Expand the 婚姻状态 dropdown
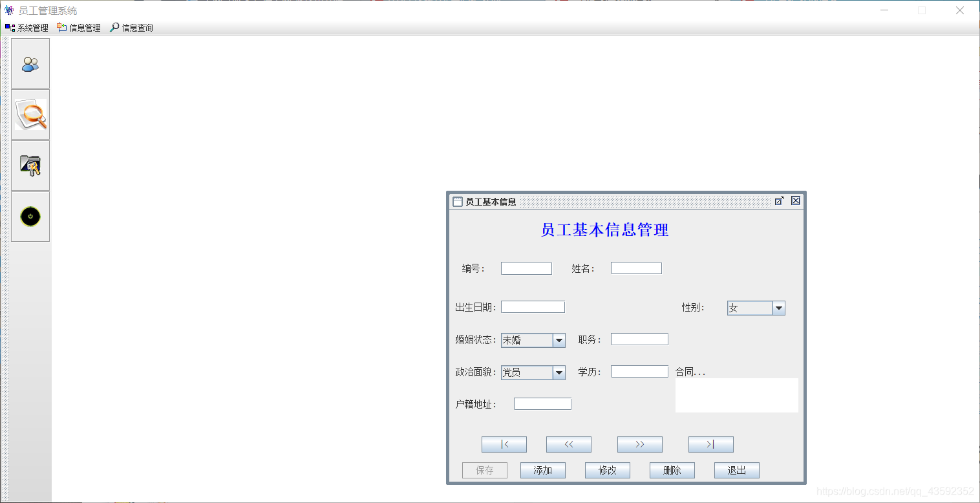This screenshot has width=980, height=503. pyautogui.click(x=559, y=340)
